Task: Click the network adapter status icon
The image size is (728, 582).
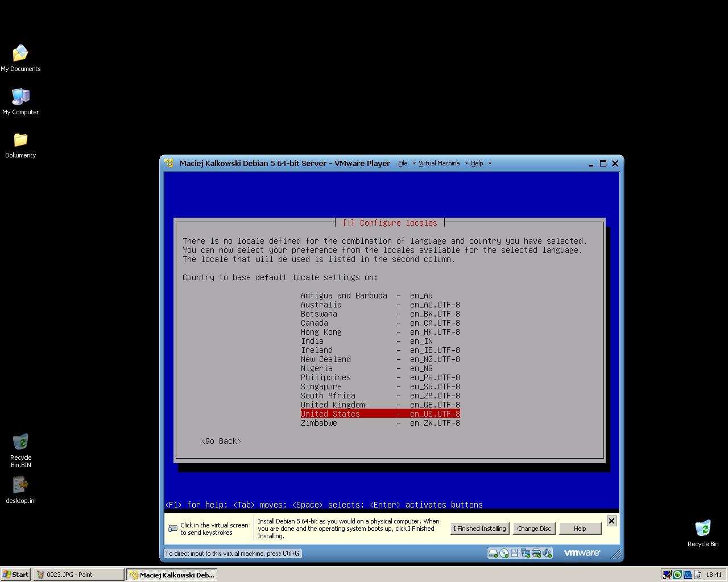Action: point(526,553)
